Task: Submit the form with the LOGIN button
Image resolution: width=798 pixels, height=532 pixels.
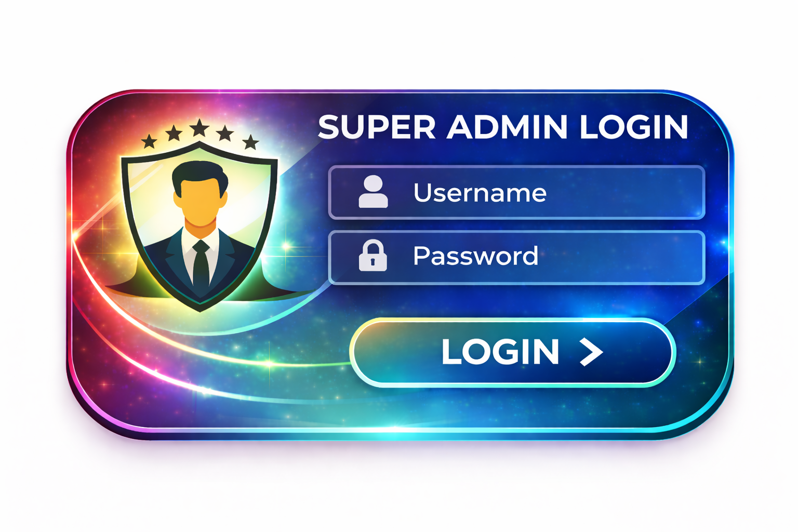Action: pyautogui.click(x=513, y=353)
